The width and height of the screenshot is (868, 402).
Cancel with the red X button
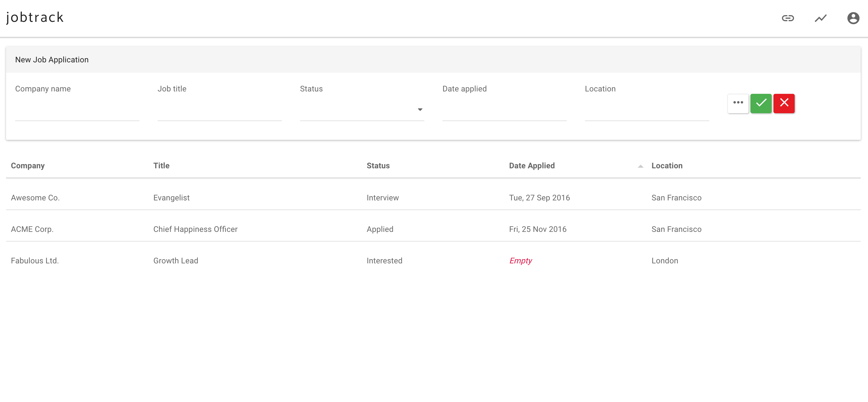tap(784, 103)
